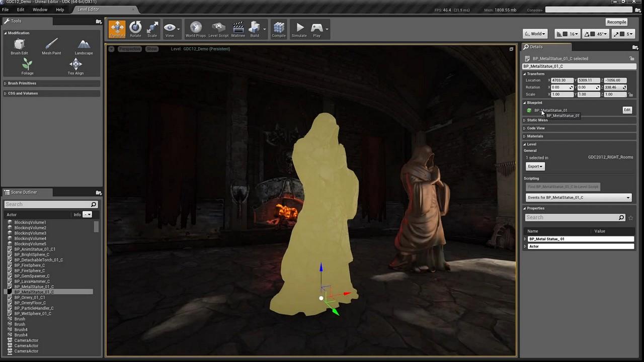Click the green BP_MetalStatue_01 blueprint icon
The height and width of the screenshot is (362, 644).
(529, 110)
